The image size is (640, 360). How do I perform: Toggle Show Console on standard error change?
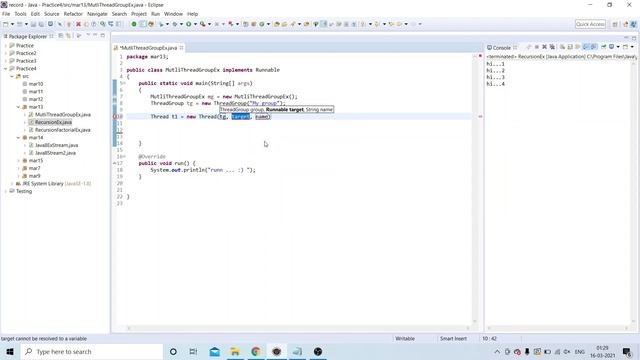(x=593, y=47)
